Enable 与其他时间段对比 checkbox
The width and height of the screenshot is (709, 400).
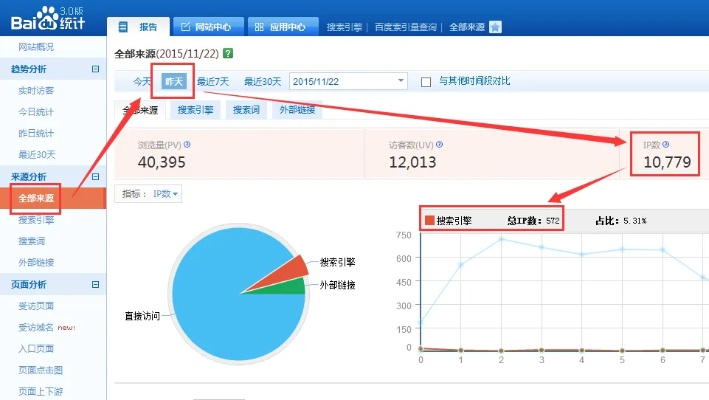(x=426, y=81)
